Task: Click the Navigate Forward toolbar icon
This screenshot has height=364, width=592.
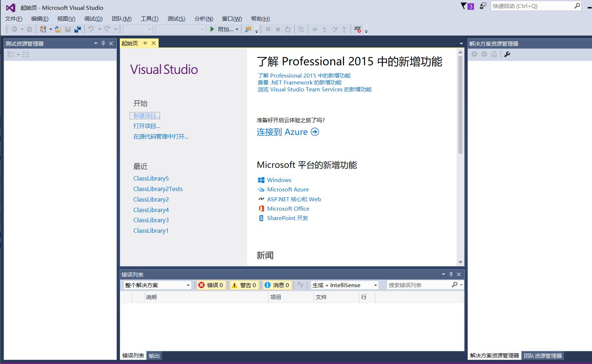Action: tap(29, 29)
